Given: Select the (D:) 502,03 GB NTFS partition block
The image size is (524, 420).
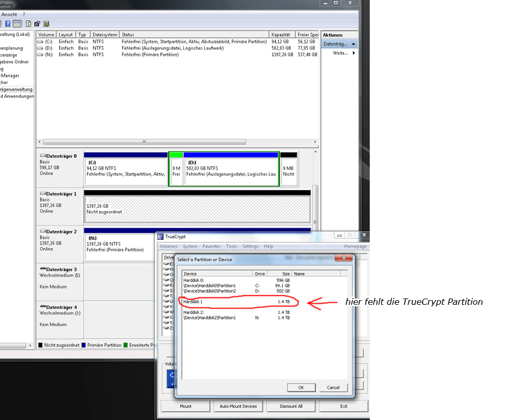Looking at the screenshot, I should [231, 169].
